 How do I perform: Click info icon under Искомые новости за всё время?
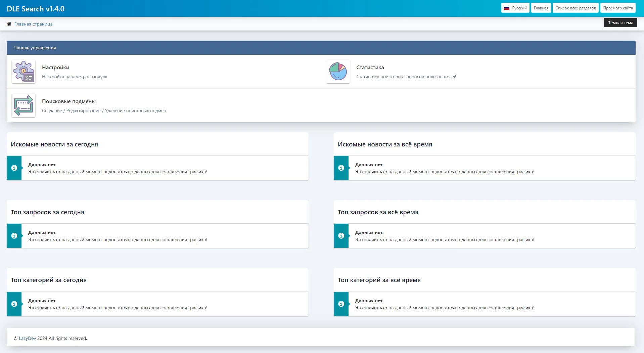click(341, 168)
